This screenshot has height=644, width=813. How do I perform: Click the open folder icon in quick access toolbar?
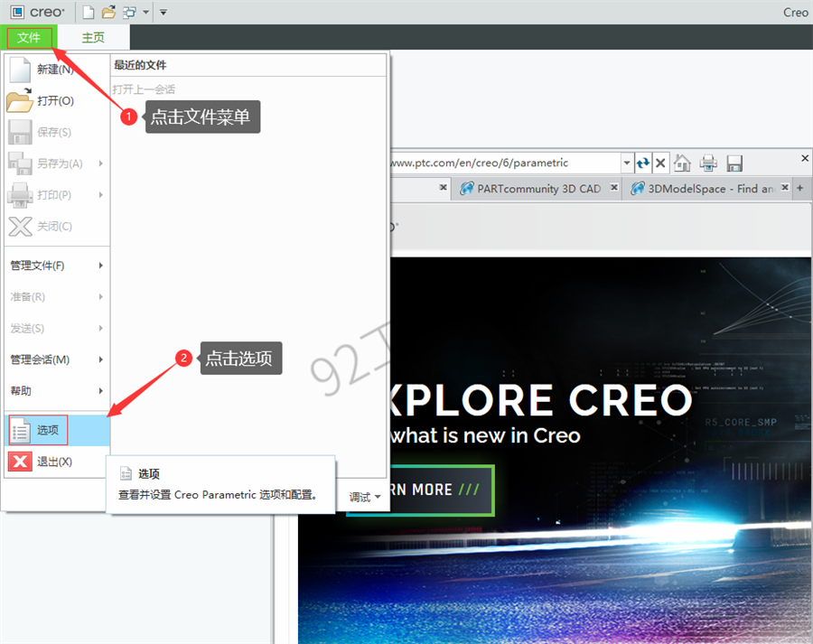coord(108,12)
